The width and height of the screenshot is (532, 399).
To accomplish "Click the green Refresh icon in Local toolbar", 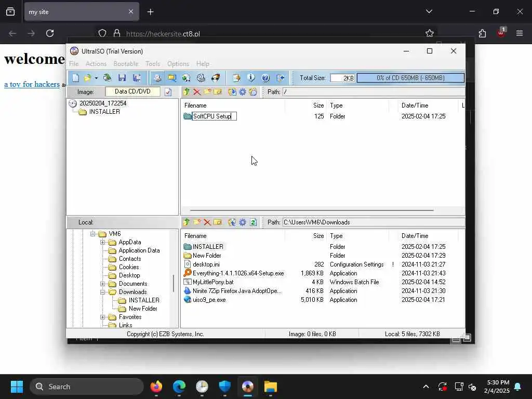I will (253, 222).
